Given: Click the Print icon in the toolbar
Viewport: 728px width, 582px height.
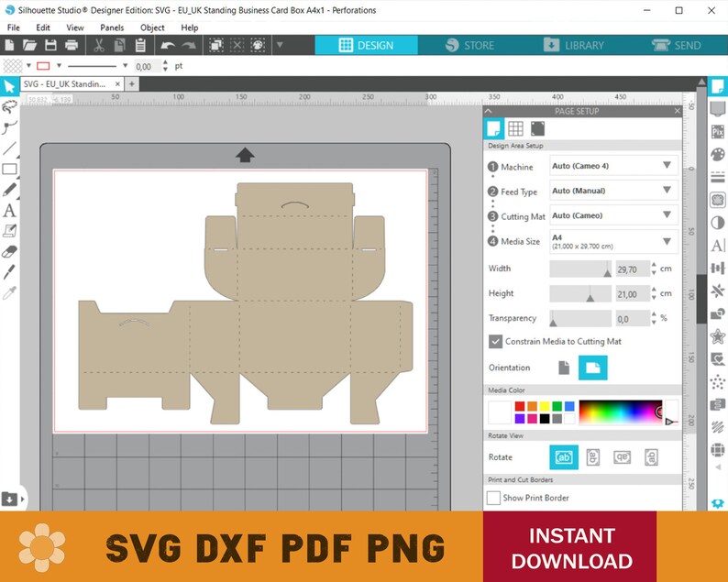Looking at the screenshot, I should [x=72, y=45].
